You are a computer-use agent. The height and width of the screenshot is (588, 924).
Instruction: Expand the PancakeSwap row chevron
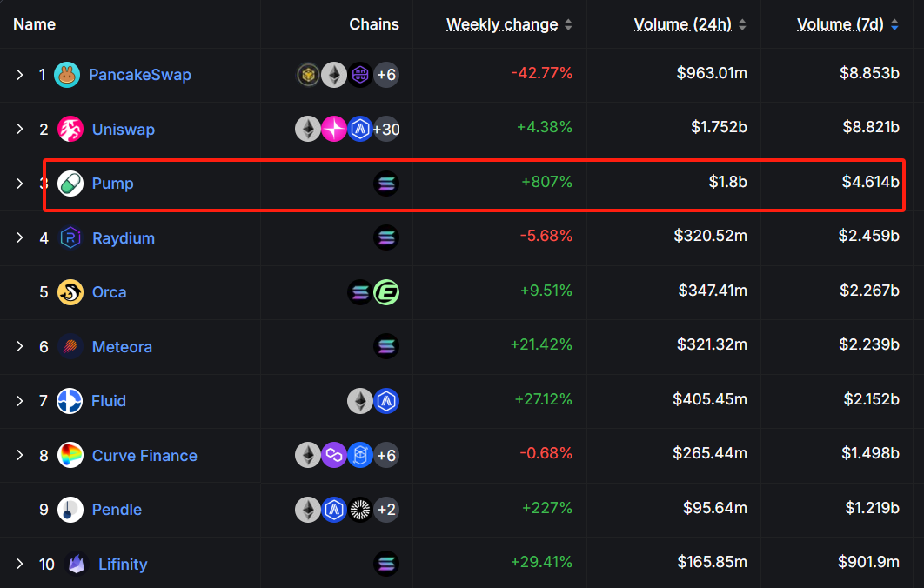(20, 75)
